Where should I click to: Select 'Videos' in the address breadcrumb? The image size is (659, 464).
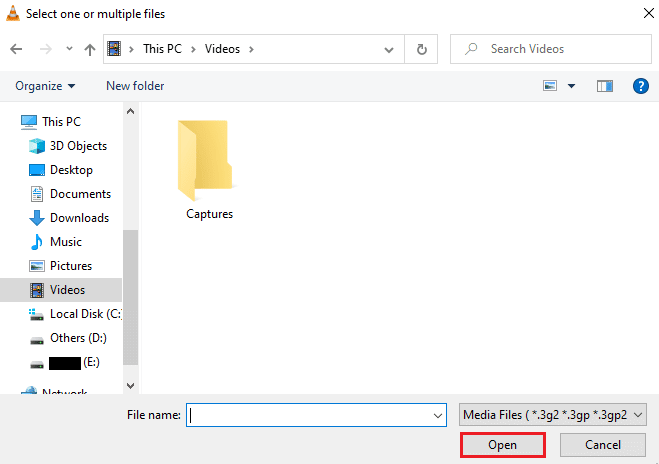[x=222, y=49]
